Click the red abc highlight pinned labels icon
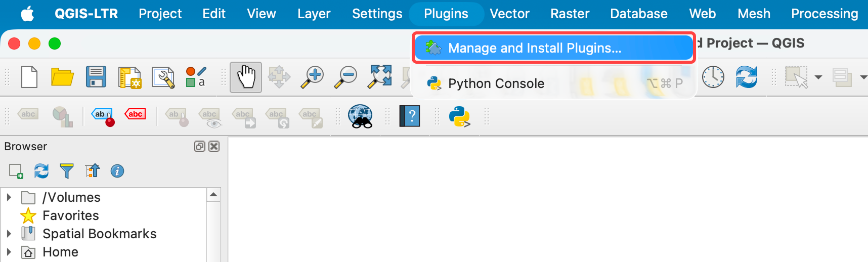Screen dimensions: 868x262 (135, 114)
